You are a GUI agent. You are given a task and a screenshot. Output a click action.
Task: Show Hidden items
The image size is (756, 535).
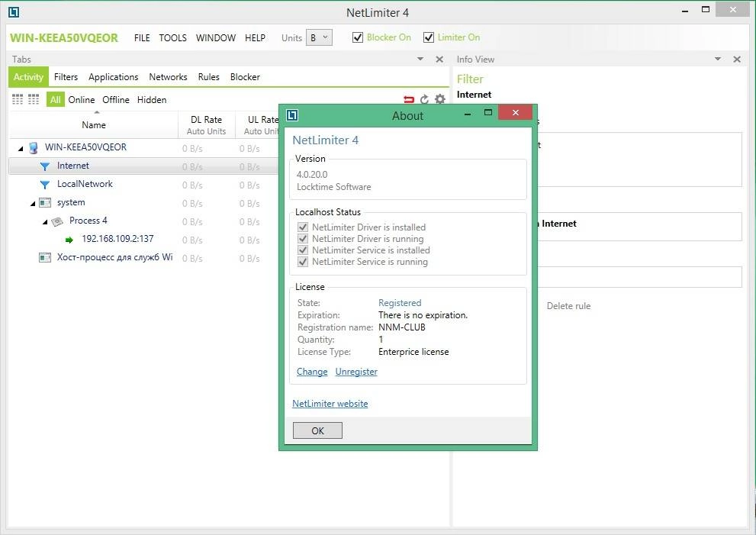coord(152,99)
